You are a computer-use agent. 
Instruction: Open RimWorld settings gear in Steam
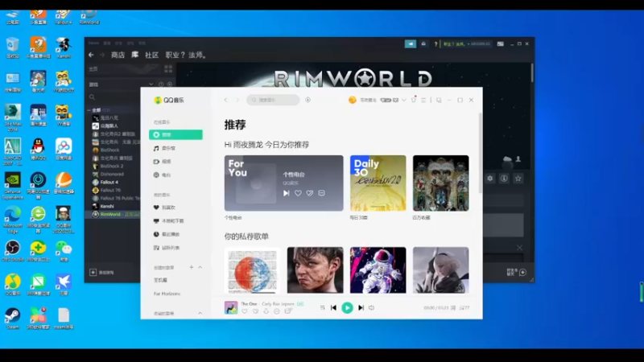[490, 179]
